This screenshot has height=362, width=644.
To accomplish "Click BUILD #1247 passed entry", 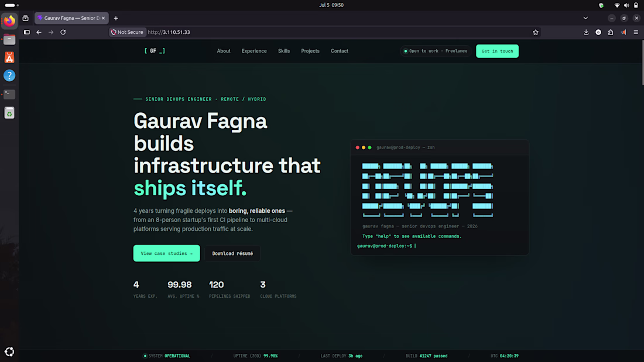I will [426, 356].
